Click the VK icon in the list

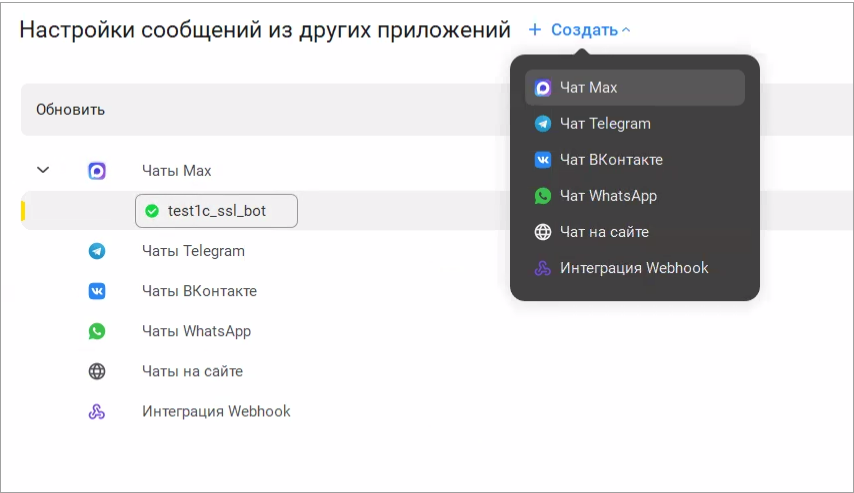pos(97,291)
